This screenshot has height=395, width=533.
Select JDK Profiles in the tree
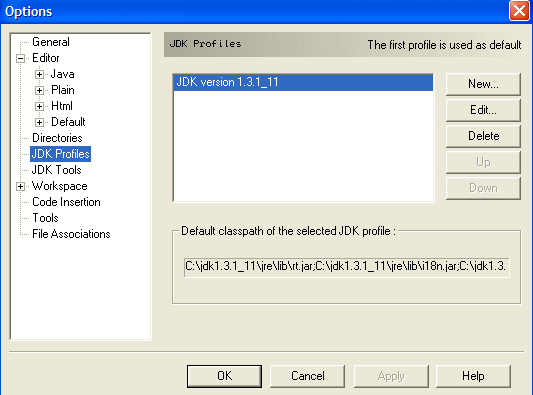coord(61,154)
